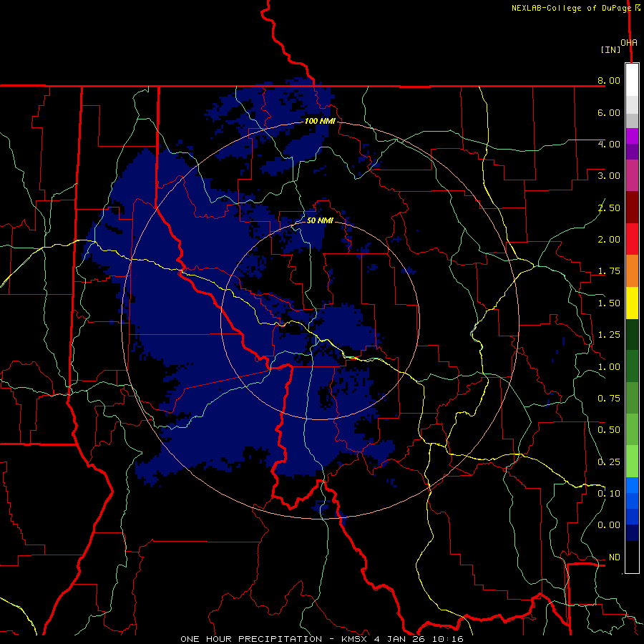This screenshot has height=644, width=644.
Task: Click the 0.75 legend value
Action: pos(609,399)
